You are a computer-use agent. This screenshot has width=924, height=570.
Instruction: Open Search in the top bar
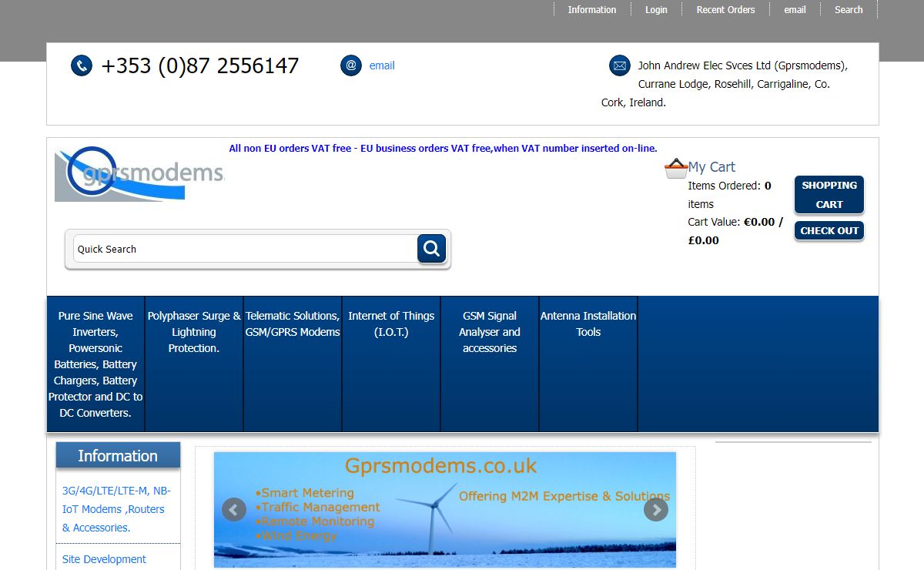[x=849, y=10]
